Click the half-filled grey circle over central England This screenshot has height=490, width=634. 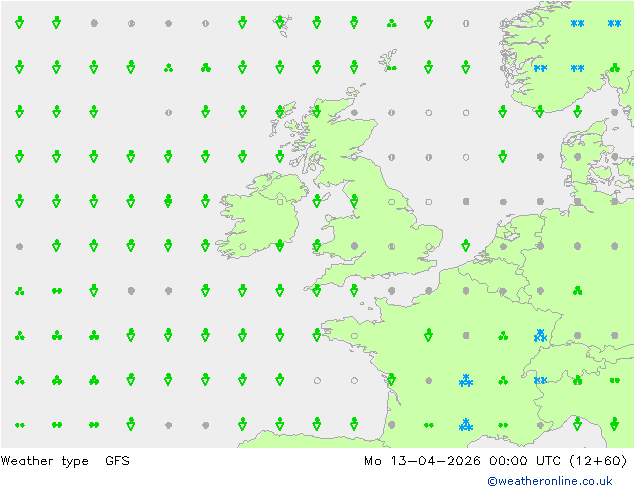point(391,246)
